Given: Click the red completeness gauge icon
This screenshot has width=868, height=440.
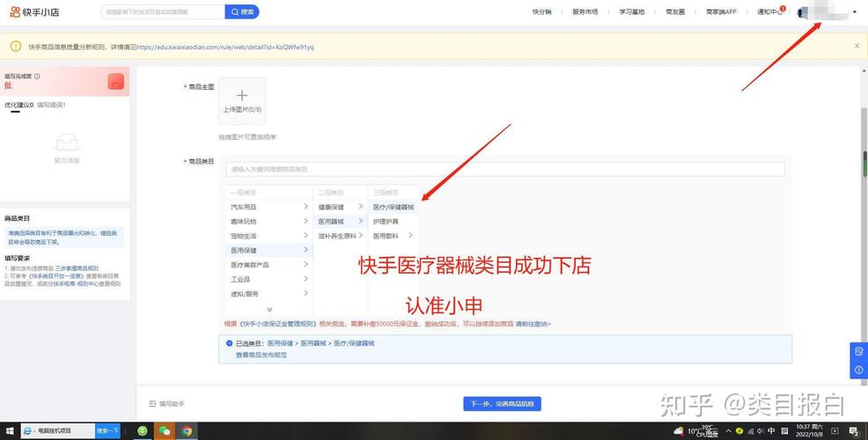Looking at the screenshot, I should [x=115, y=82].
